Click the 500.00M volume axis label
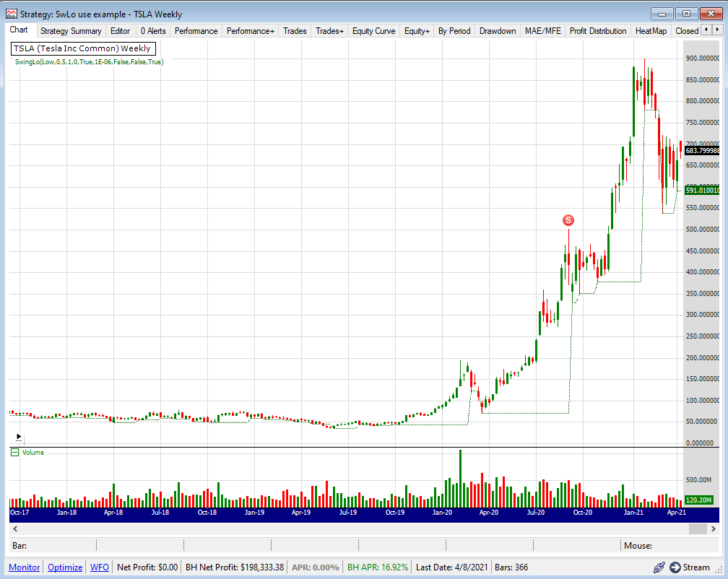 699,479
